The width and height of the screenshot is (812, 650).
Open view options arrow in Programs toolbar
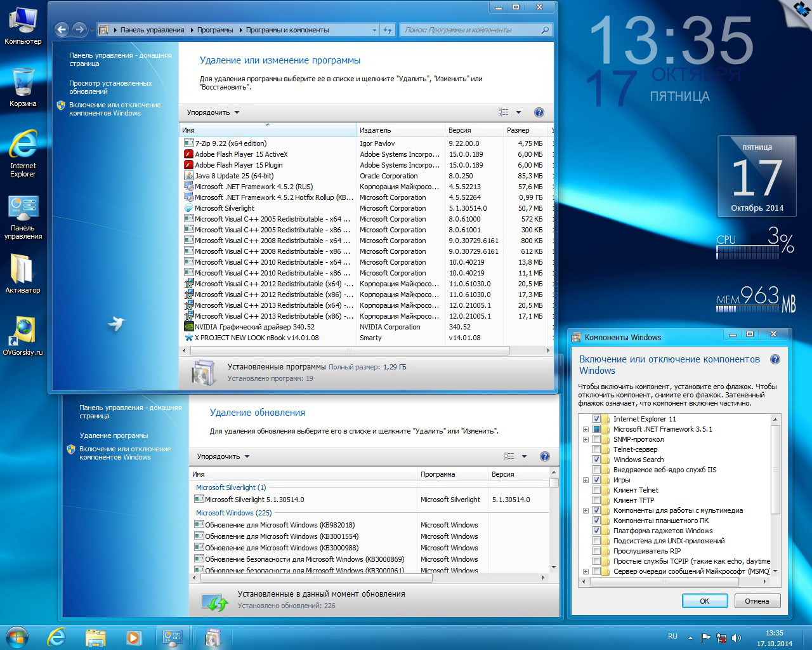pyautogui.click(x=518, y=112)
